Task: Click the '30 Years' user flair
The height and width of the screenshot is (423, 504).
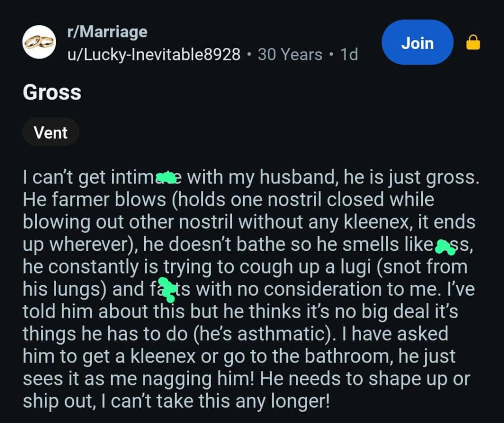Action: [x=290, y=54]
